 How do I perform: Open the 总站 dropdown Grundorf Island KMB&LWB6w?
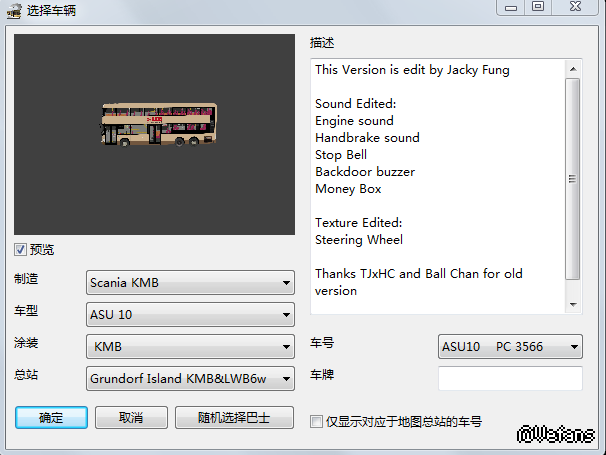(x=190, y=378)
